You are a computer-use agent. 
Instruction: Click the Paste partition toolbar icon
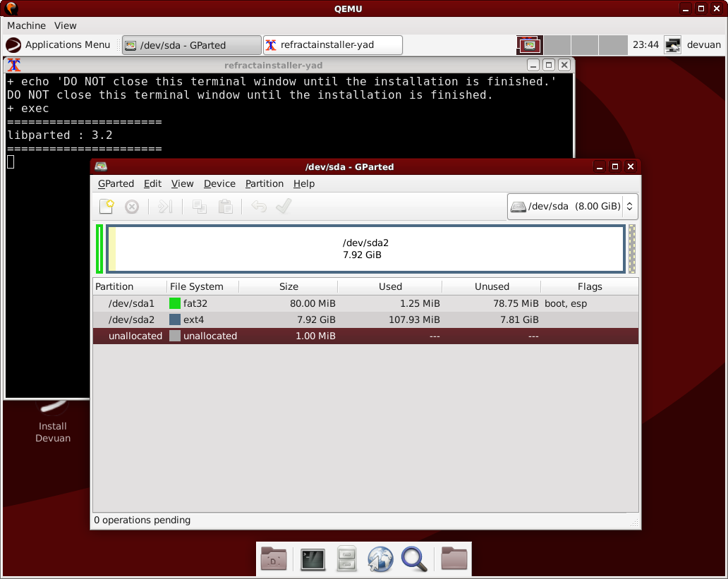click(x=225, y=207)
